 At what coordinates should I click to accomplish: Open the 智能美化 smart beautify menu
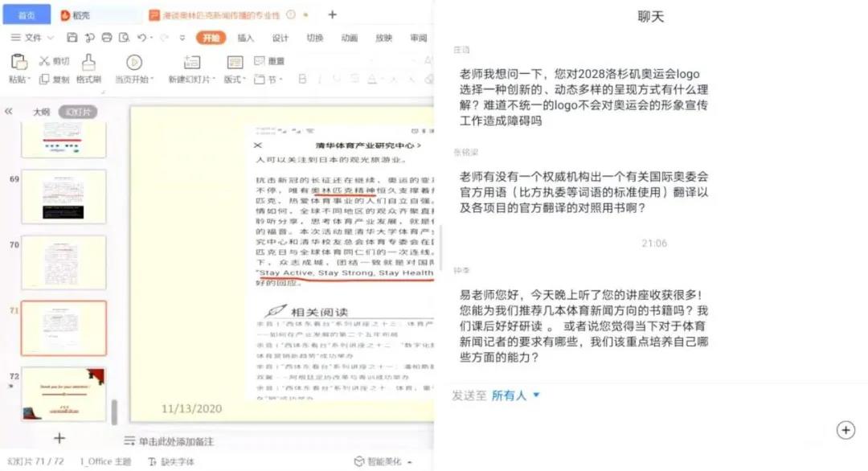click(383, 461)
